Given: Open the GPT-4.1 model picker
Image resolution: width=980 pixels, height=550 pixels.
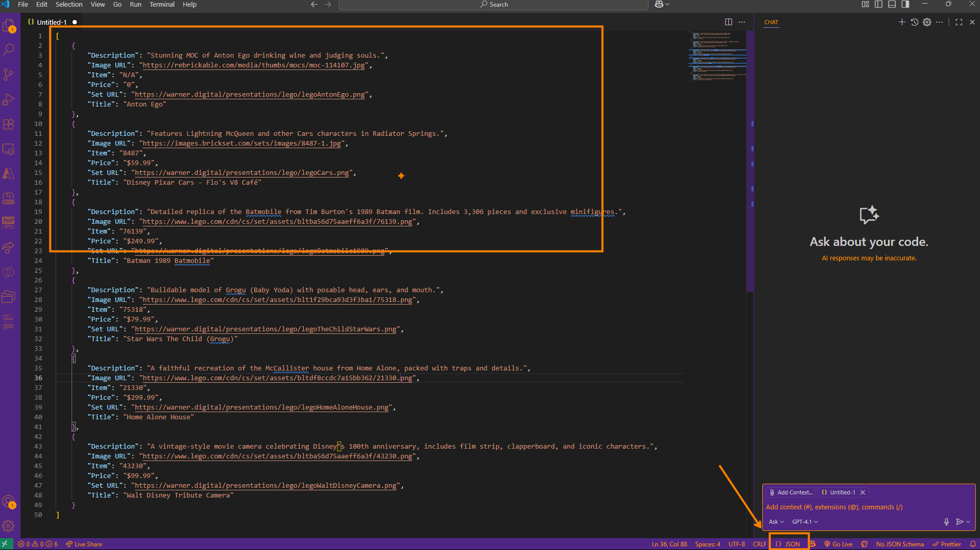Looking at the screenshot, I should 805,522.
